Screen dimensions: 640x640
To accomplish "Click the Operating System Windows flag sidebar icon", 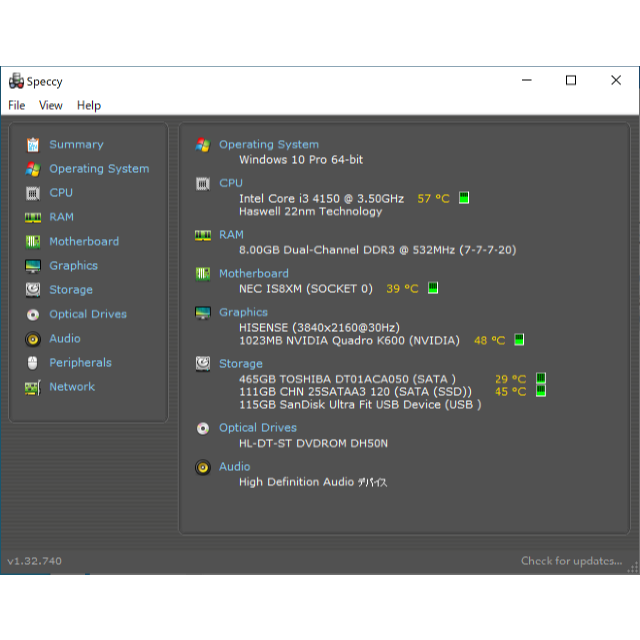I will pos(33,169).
